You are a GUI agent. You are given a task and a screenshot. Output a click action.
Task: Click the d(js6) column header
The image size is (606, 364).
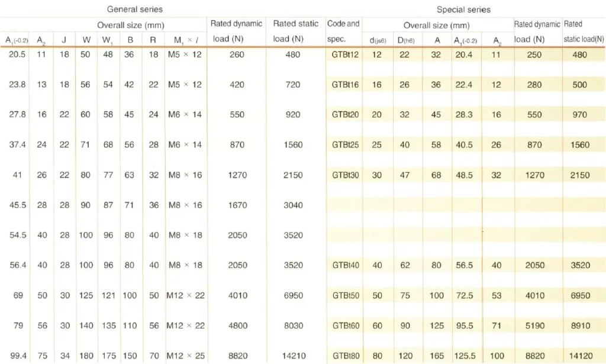(x=377, y=40)
